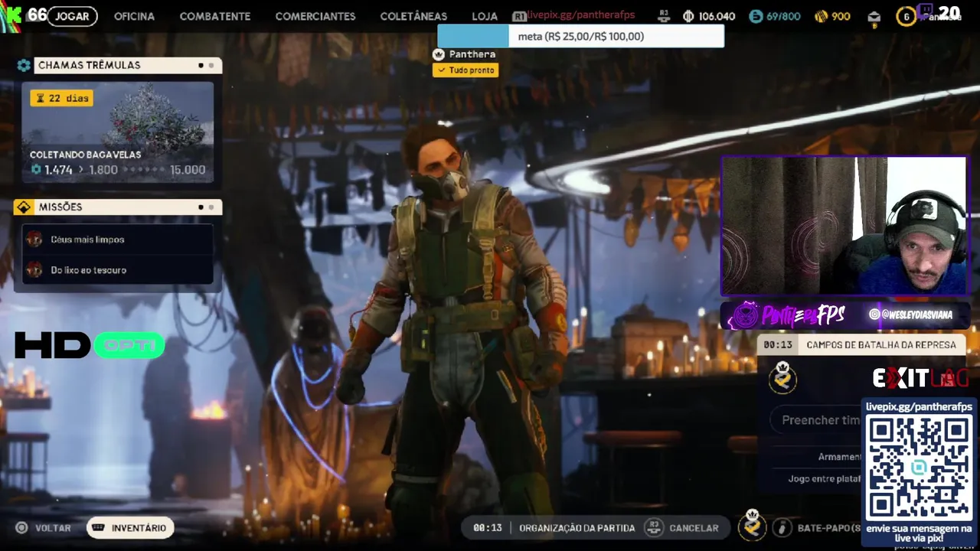Open the Coletando Bagavelas event card
Screen dimensions: 980x551
[117, 132]
